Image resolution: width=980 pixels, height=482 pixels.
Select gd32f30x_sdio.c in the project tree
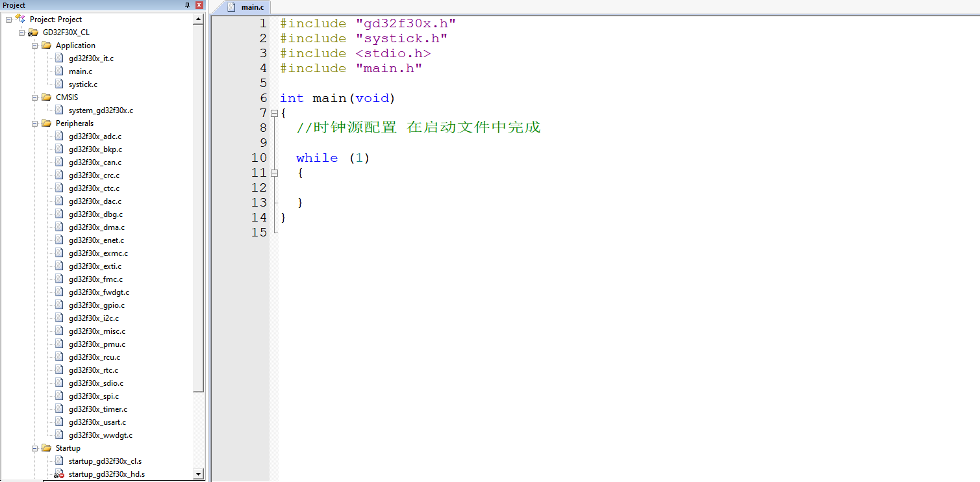(x=96, y=383)
